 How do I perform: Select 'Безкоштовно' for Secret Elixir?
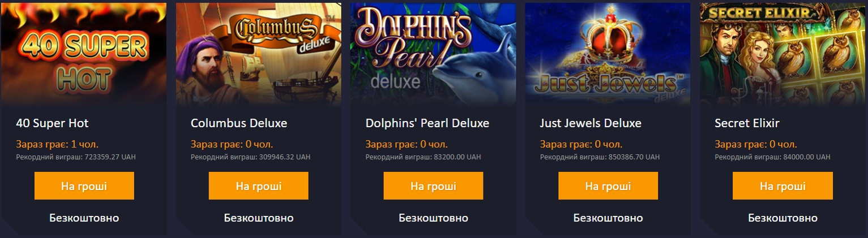(x=783, y=218)
